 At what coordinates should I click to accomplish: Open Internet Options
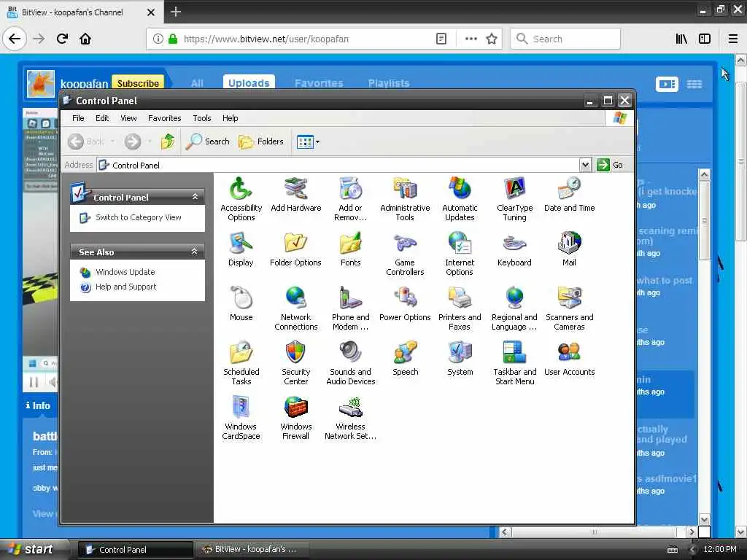460,254
